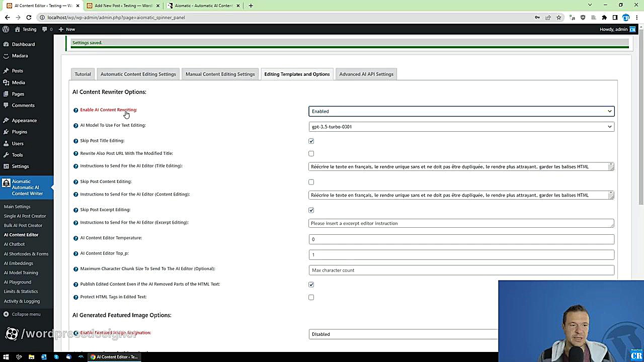Check the Skip Post Content Editing checkbox
644x362 pixels.
coord(311,182)
